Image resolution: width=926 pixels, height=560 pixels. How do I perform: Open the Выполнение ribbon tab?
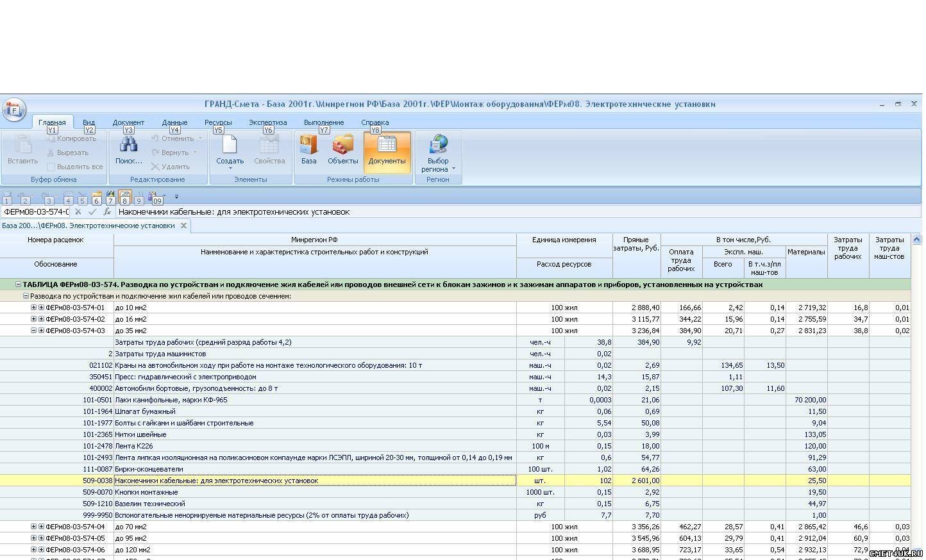pos(324,122)
